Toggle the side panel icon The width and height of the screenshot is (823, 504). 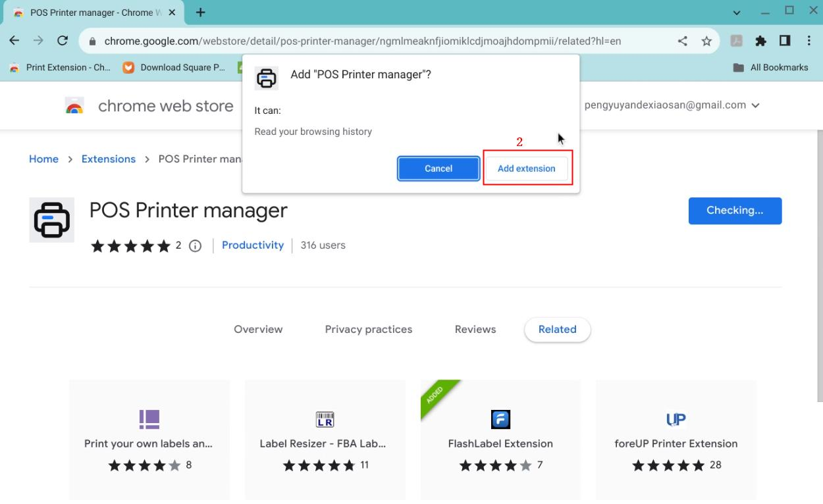(785, 41)
